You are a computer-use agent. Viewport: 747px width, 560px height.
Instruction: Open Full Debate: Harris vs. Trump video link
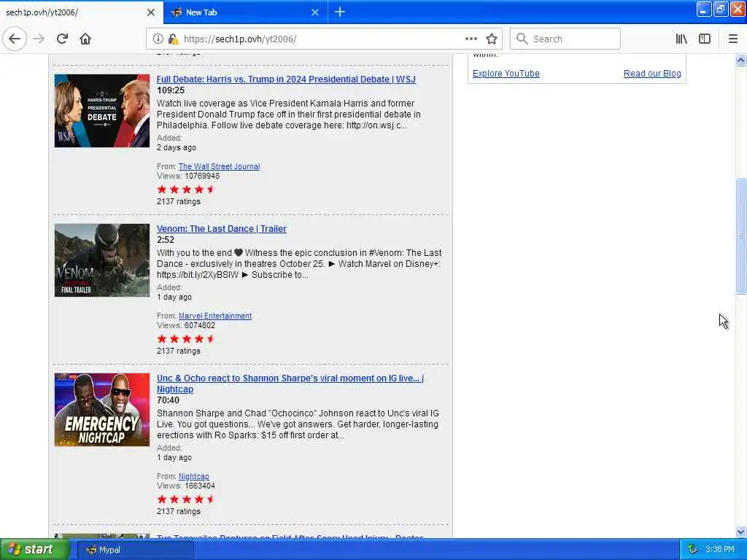tap(286, 79)
